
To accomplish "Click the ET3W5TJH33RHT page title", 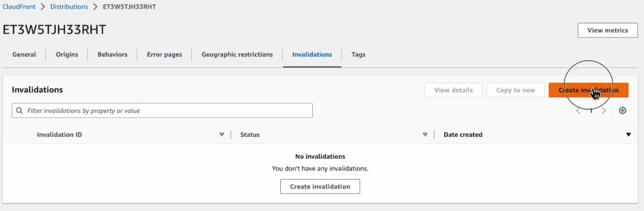I will (54, 30).
